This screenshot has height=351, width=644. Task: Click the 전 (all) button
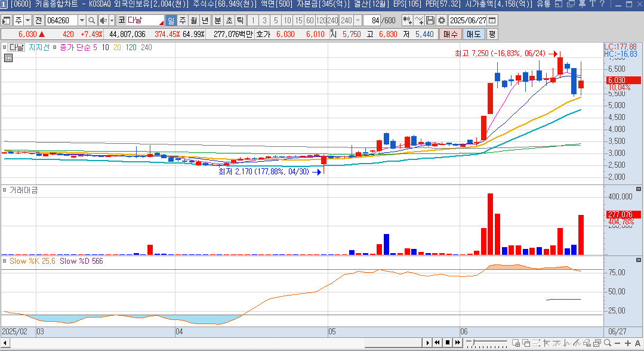pyautogui.click(x=38, y=20)
